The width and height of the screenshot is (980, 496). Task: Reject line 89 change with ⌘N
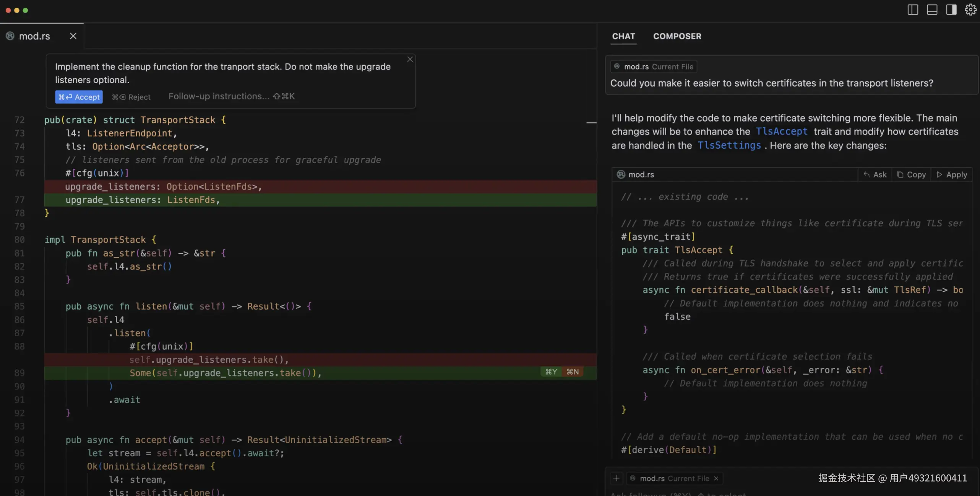[572, 372]
